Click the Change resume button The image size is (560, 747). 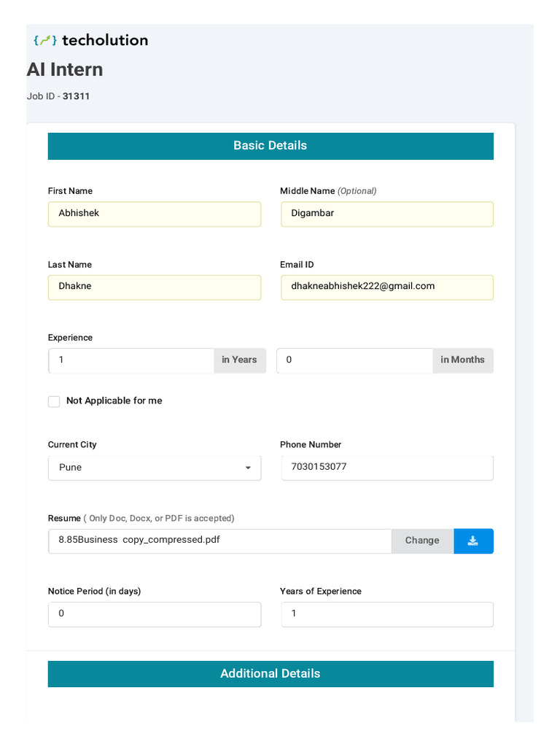[422, 541]
